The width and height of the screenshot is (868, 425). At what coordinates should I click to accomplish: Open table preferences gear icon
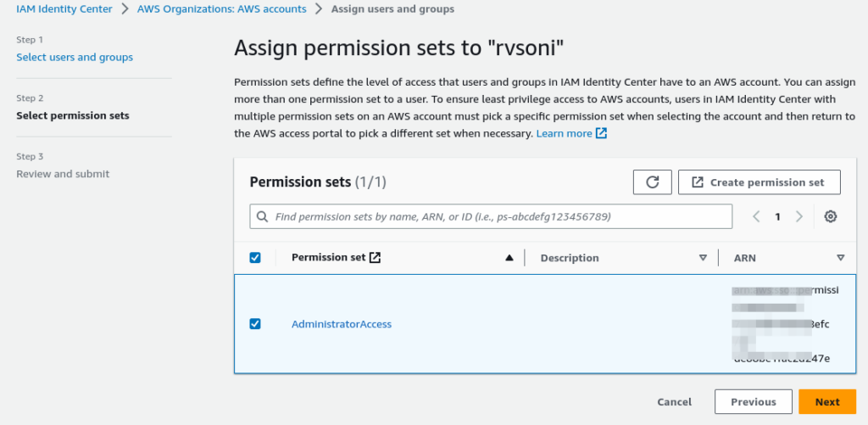click(831, 216)
